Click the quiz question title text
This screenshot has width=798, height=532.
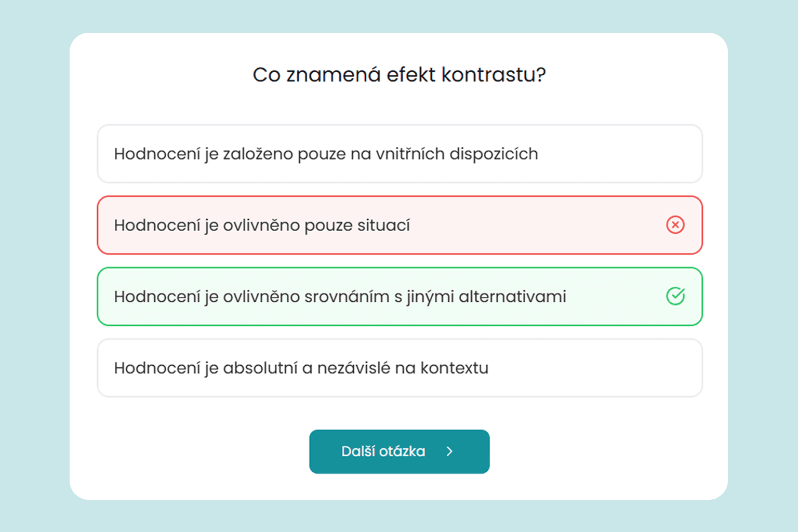point(399,74)
